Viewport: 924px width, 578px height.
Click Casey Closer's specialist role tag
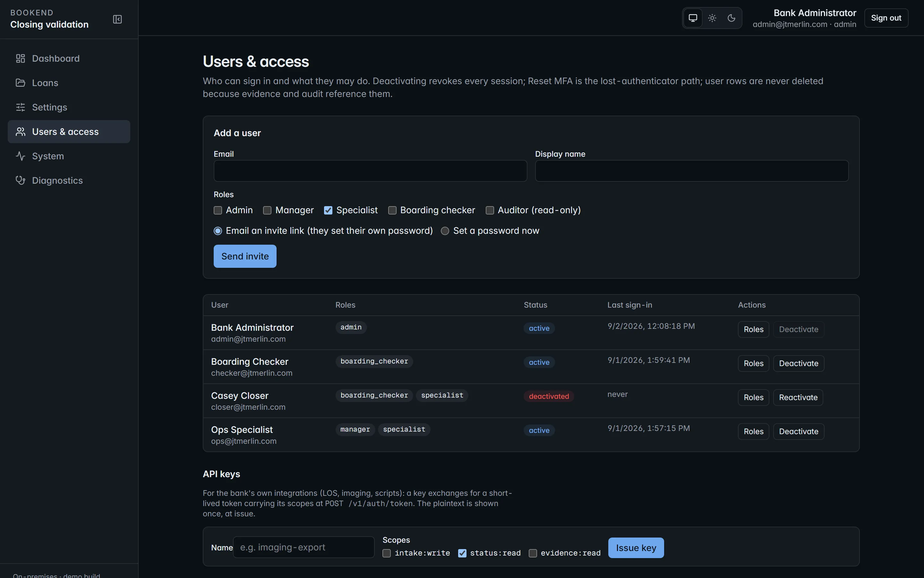442,395
